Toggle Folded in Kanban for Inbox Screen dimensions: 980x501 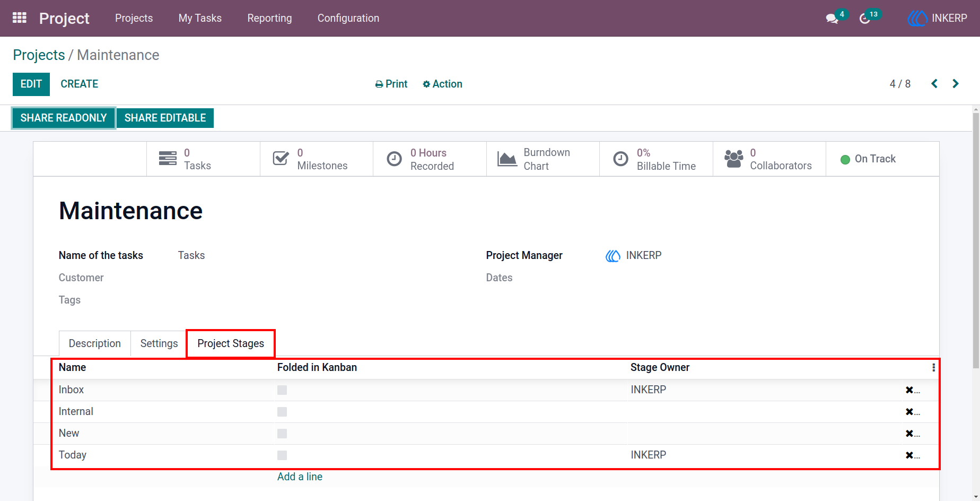point(282,390)
